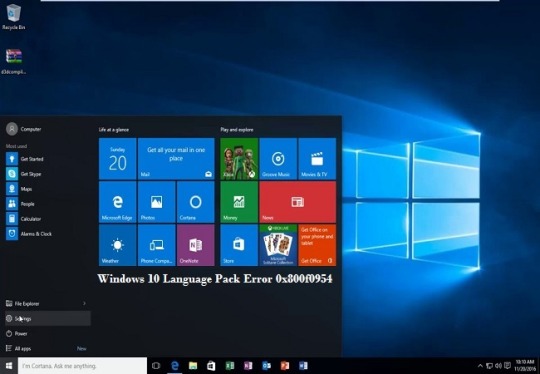This screenshot has width=540, height=374.
Task: Open the Photos tile
Action: click(156, 202)
